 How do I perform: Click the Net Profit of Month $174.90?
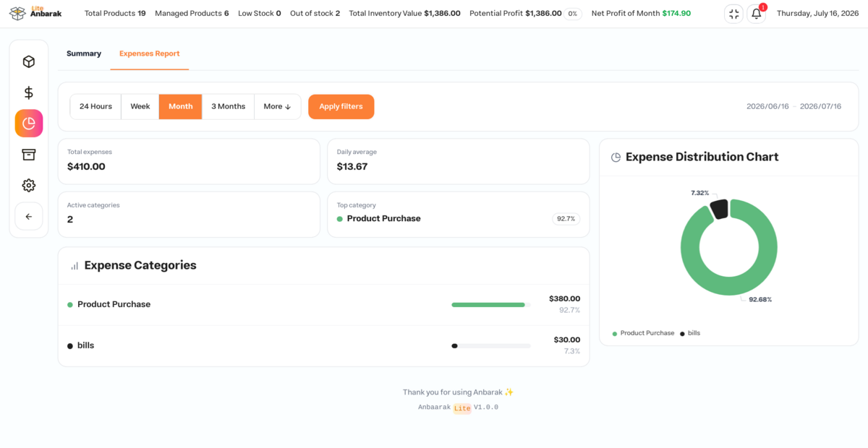point(641,14)
